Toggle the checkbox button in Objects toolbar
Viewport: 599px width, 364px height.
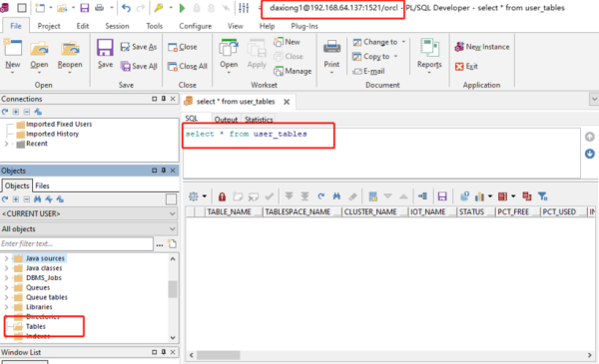pyautogui.click(x=171, y=199)
